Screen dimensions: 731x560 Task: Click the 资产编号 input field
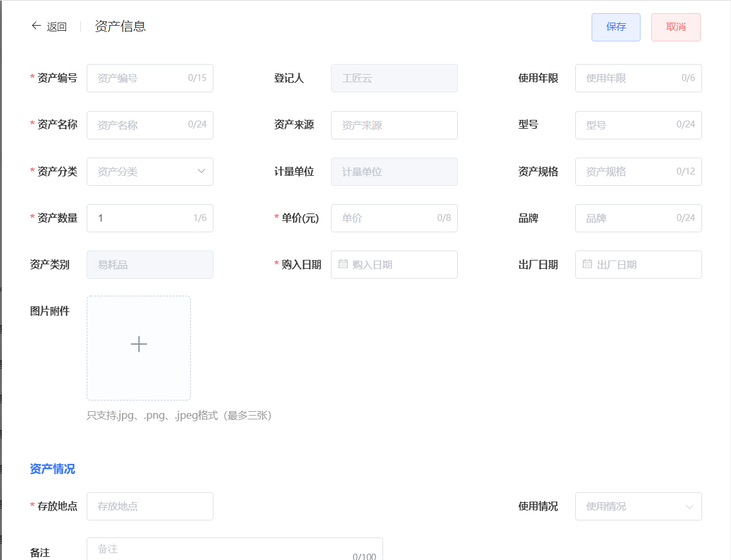click(149, 78)
